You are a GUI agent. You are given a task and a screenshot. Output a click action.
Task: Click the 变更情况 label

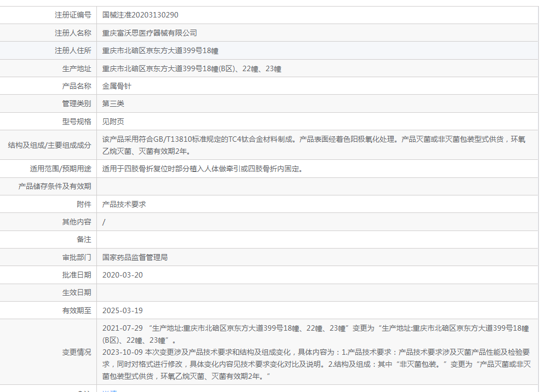click(x=77, y=353)
